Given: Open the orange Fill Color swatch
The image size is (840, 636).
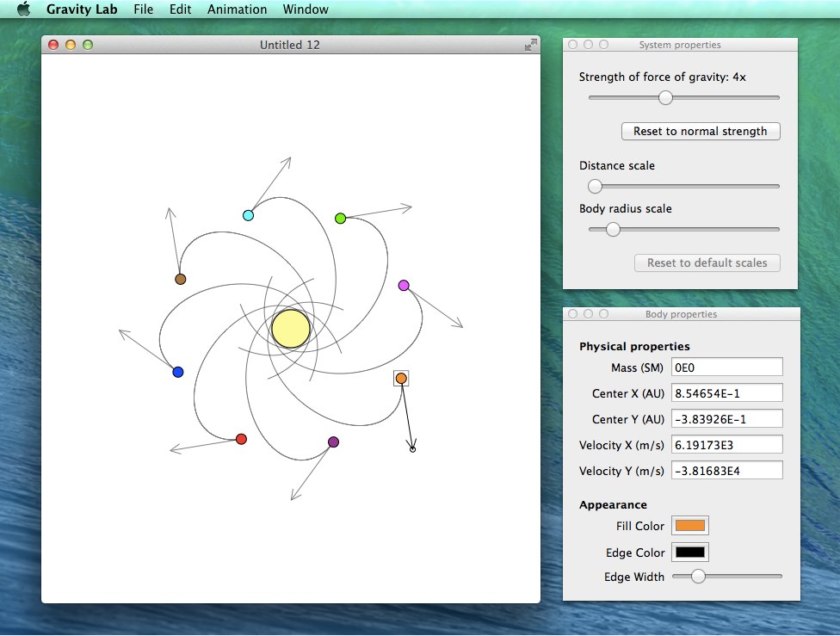Looking at the screenshot, I should (690, 526).
